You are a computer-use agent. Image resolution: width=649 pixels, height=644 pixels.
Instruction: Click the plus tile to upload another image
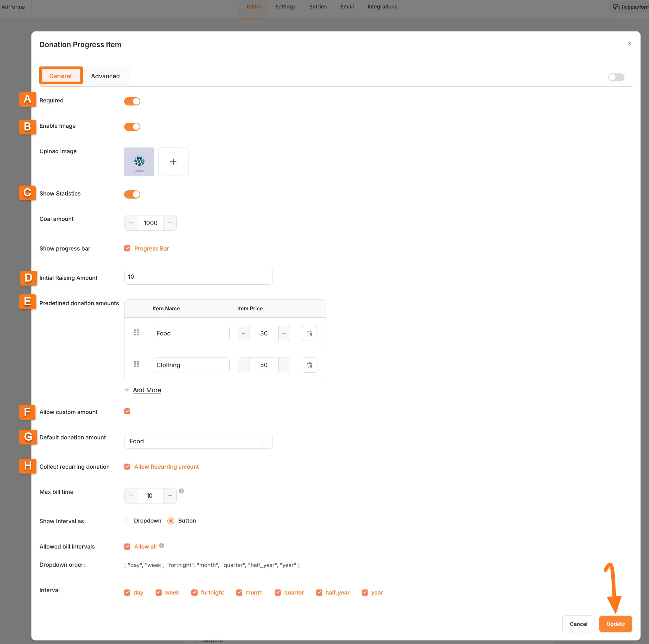pyautogui.click(x=173, y=162)
